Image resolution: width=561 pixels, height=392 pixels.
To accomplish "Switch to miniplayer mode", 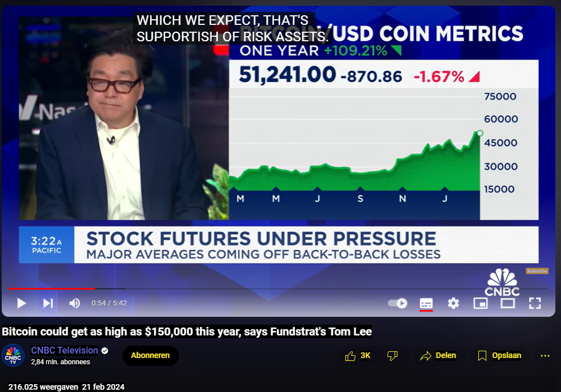I will (x=481, y=303).
